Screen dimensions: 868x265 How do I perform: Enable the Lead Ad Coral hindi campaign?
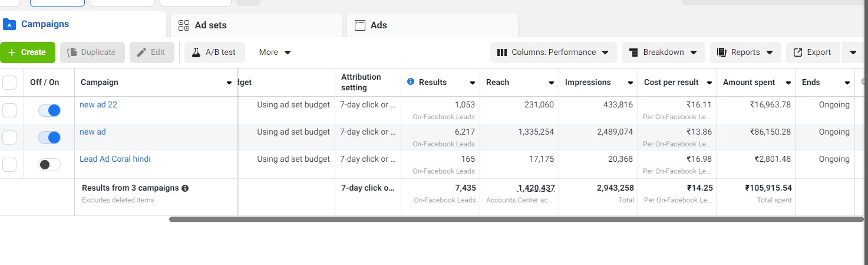pyautogui.click(x=49, y=165)
